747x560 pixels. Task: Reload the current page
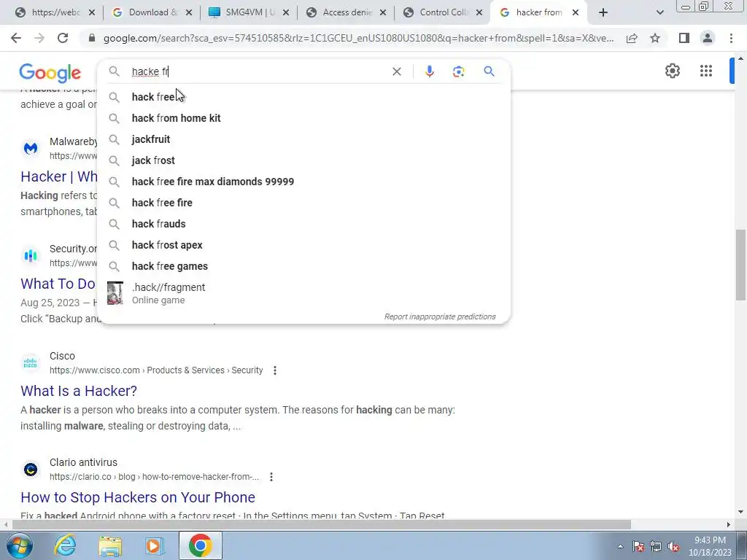63,38
